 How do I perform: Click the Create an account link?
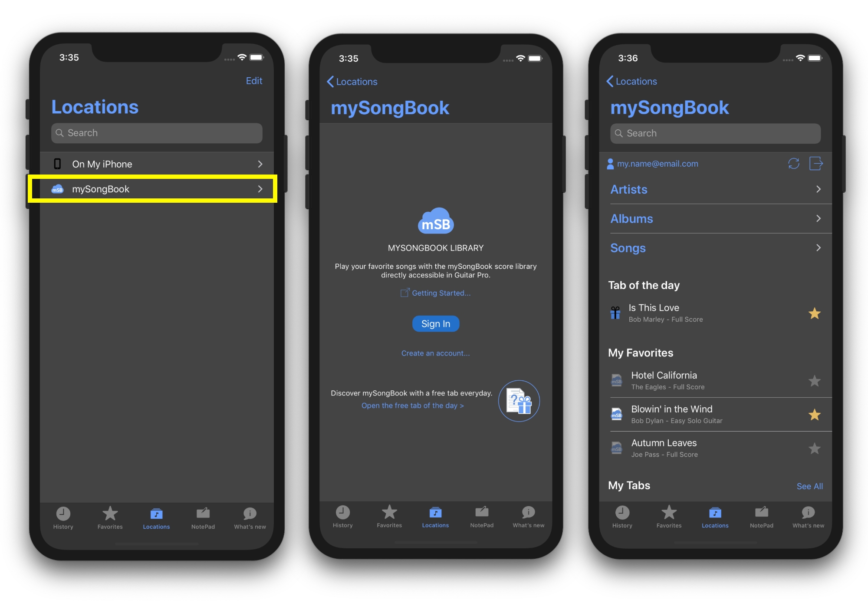tap(434, 352)
